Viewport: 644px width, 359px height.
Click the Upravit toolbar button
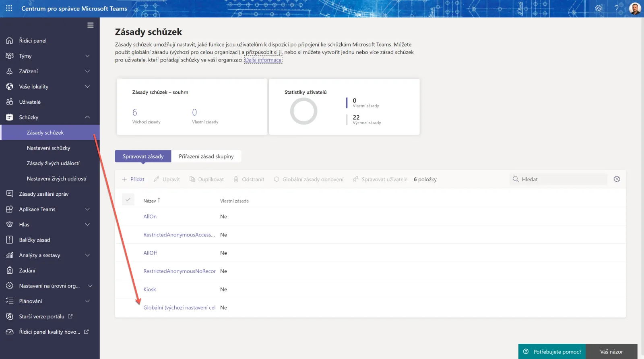(167, 179)
